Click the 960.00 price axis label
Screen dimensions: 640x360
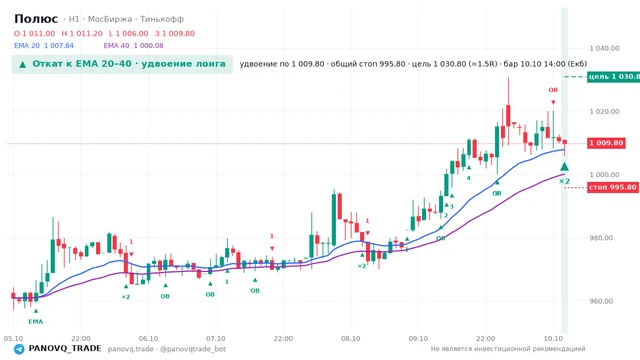(601, 301)
